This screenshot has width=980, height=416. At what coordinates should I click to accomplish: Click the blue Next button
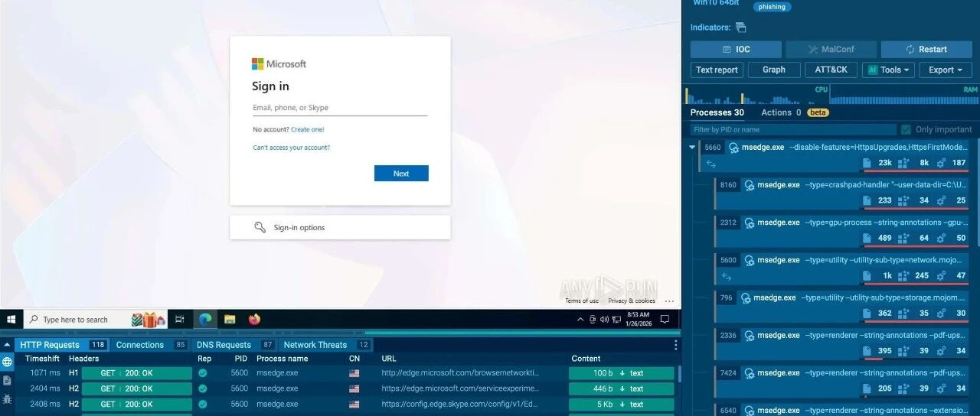(401, 174)
